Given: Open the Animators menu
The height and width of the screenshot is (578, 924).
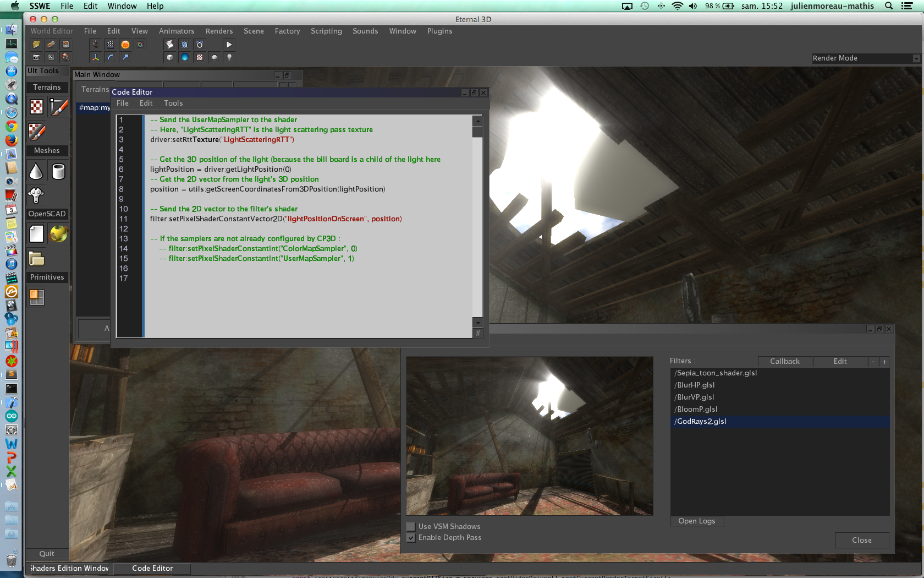Looking at the screenshot, I should [x=177, y=31].
